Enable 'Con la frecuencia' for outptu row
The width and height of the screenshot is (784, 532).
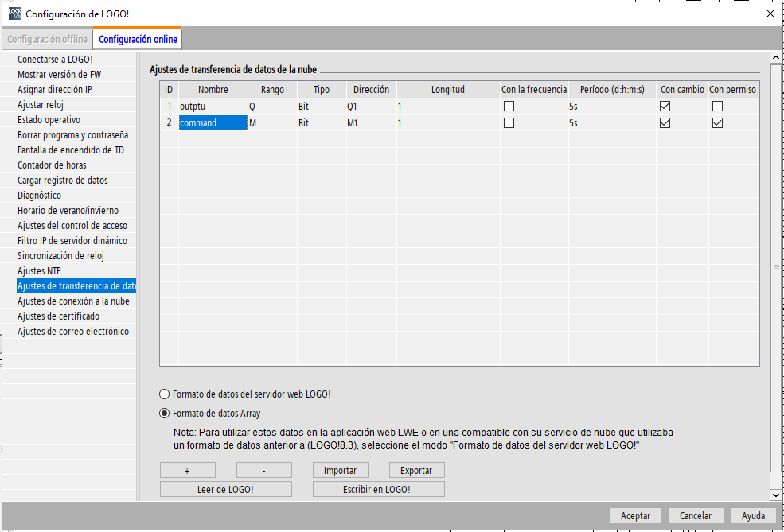click(509, 106)
